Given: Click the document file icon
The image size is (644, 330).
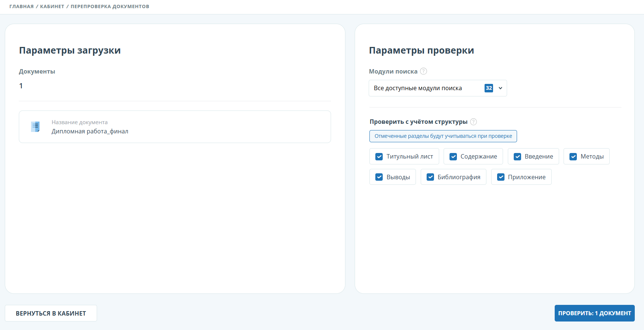Looking at the screenshot, I should (x=35, y=127).
